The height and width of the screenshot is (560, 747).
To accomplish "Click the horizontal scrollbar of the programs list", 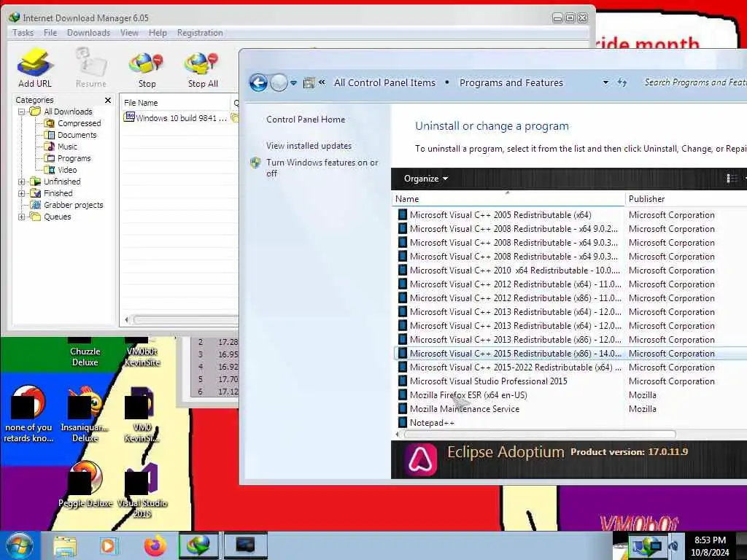I will click(x=539, y=435).
